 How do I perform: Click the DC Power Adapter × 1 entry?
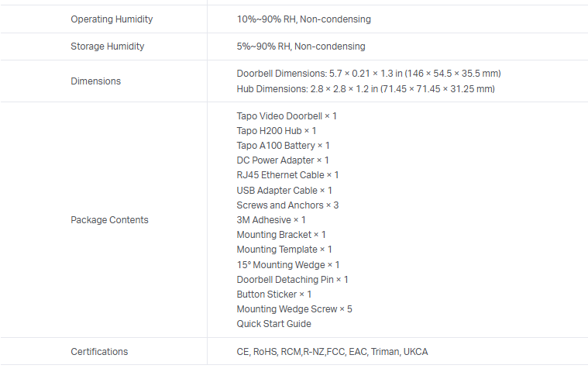[283, 160]
